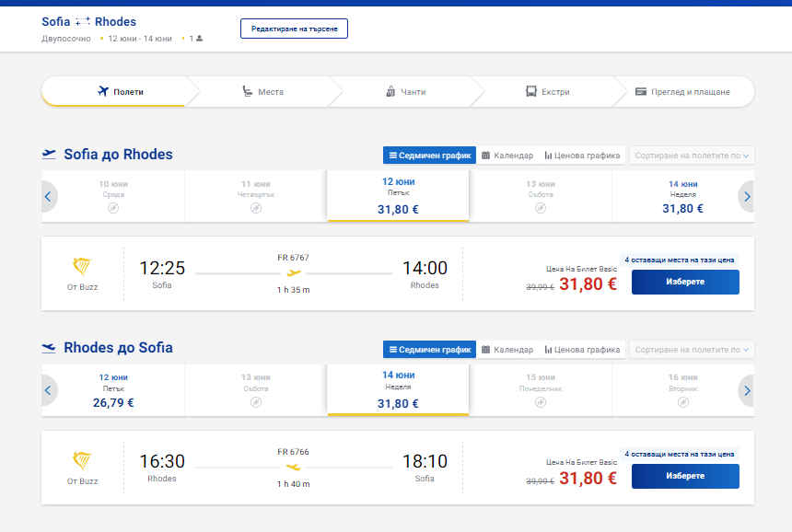Click the Полети airplane step icon
Screen dimensions: 792x532
tap(103, 91)
